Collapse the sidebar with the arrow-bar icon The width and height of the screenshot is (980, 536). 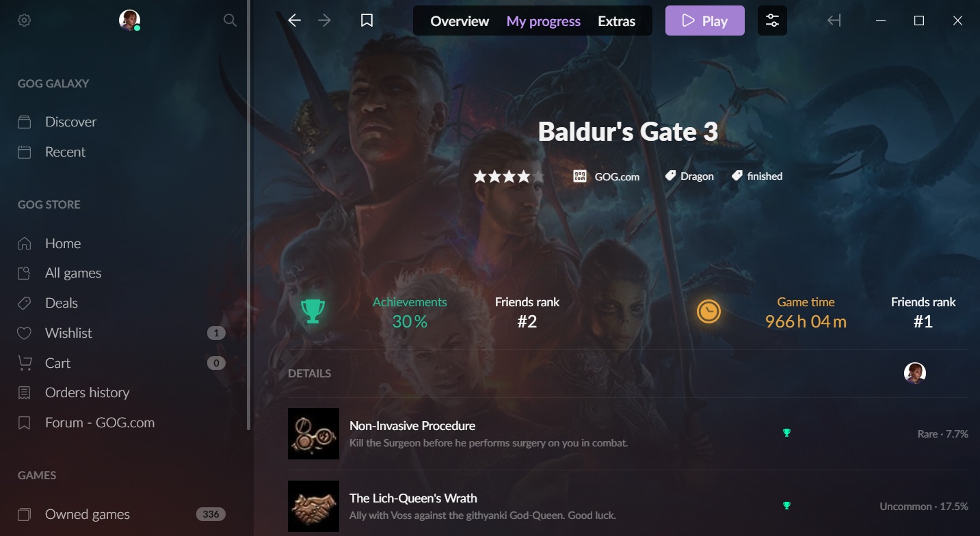(x=834, y=21)
